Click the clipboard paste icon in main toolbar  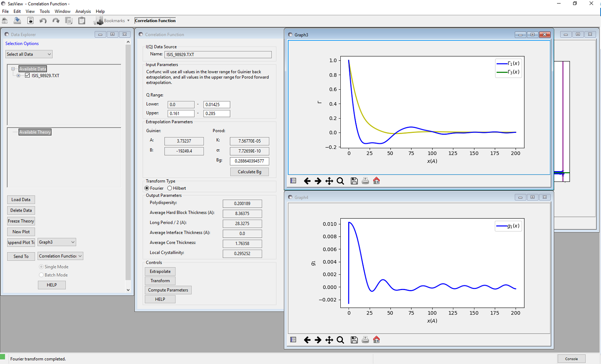[82, 21]
